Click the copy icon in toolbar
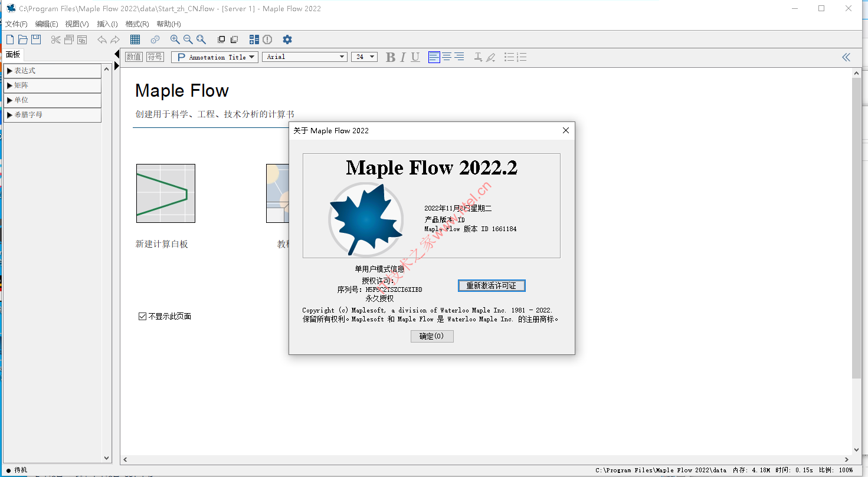This screenshot has width=868, height=477. pos(69,40)
